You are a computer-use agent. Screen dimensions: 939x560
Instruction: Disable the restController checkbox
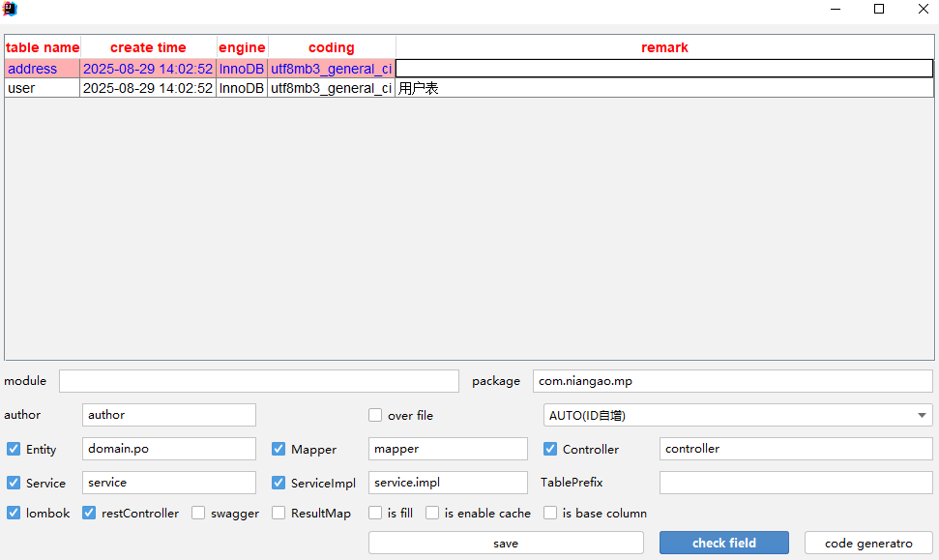[x=89, y=513]
